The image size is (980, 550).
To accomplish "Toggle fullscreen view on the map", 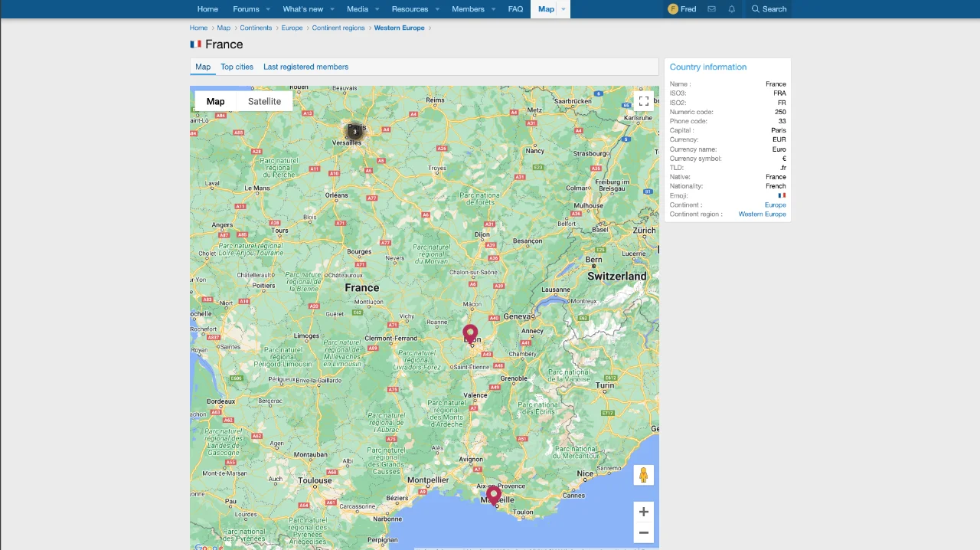I will [x=644, y=101].
